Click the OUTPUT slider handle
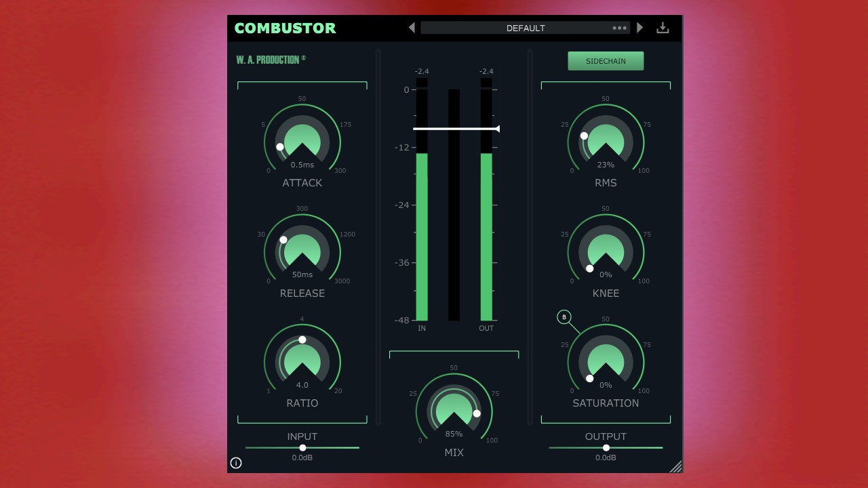 (606, 447)
